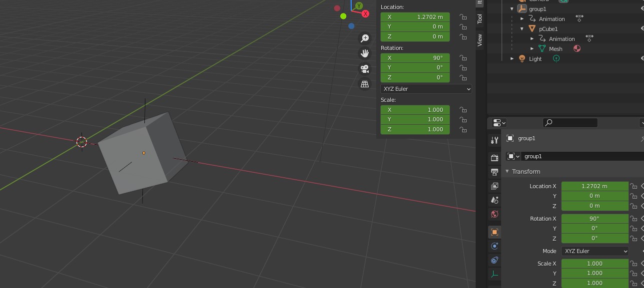Image resolution: width=644 pixels, height=288 pixels.
Task: Lock Rotation X in the viewport sidebar
Action: tap(463, 58)
